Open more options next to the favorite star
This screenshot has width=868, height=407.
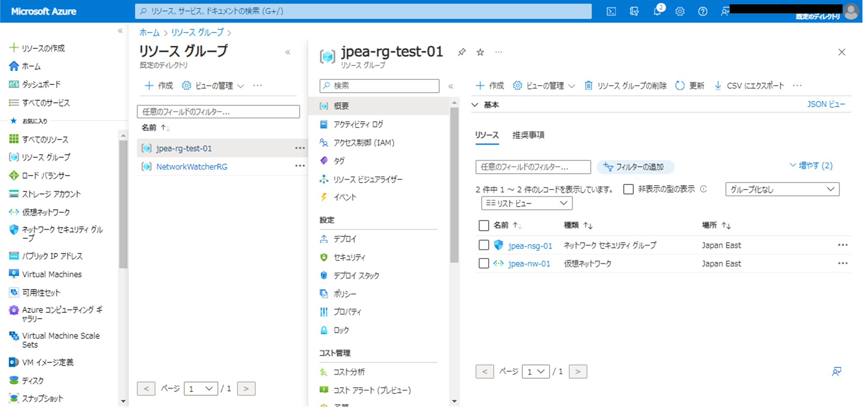point(499,52)
